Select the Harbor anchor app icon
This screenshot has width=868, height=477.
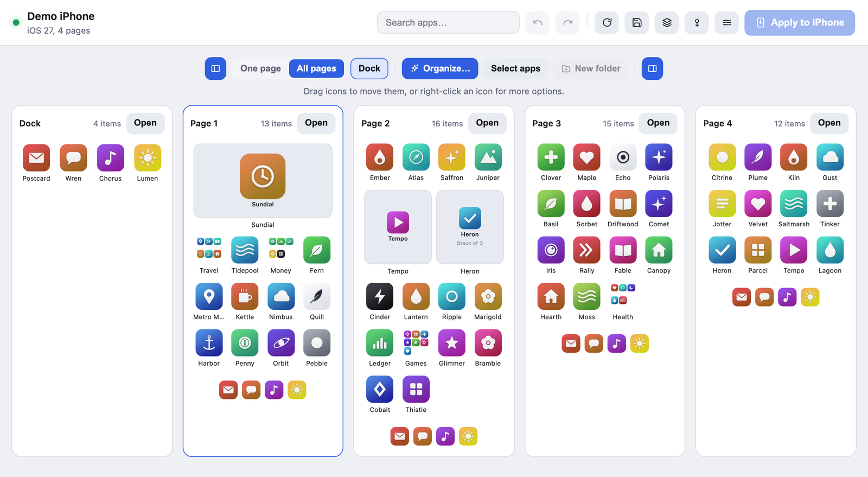point(209,343)
